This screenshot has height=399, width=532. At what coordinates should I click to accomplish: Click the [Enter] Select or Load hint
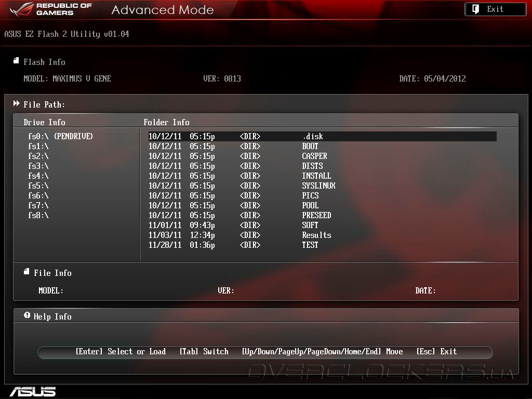pos(121,352)
